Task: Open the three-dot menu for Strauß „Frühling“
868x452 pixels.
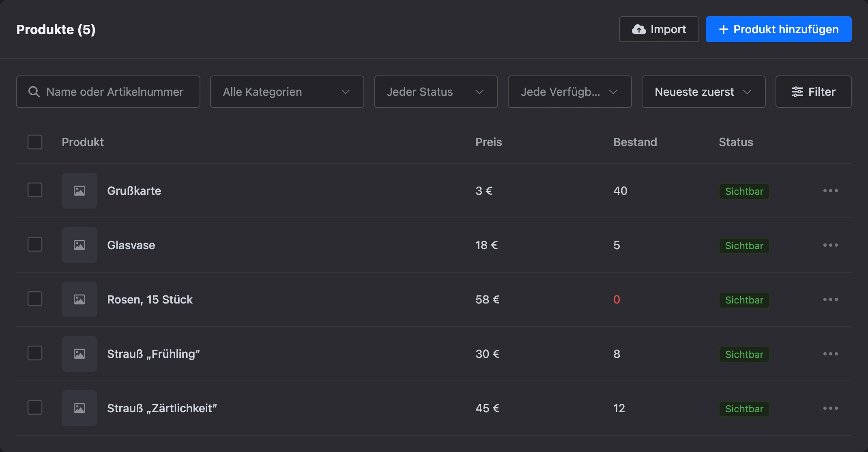Action: (830, 354)
